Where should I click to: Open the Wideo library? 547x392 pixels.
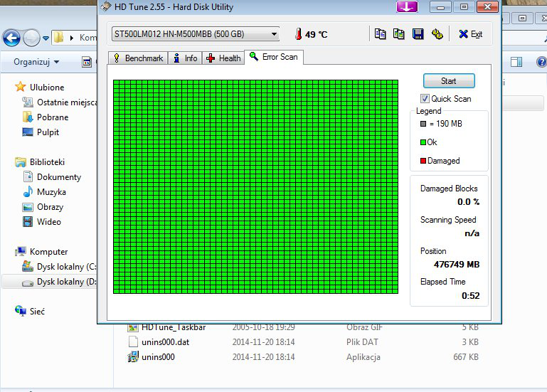(x=49, y=222)
